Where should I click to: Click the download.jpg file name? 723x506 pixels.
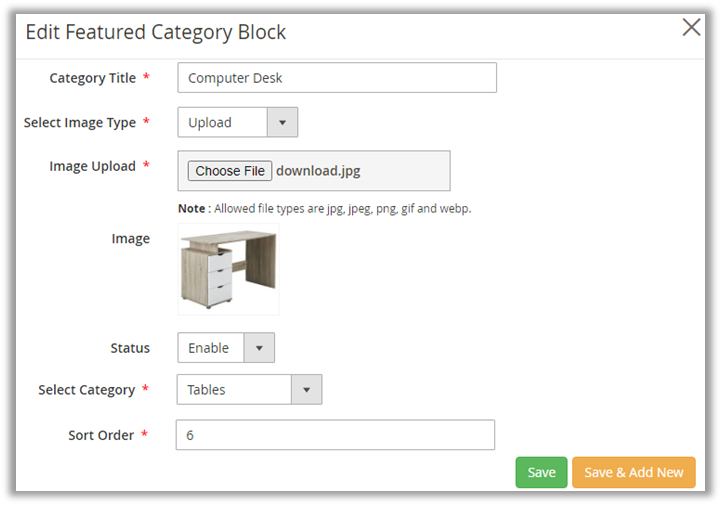(318, 171)
